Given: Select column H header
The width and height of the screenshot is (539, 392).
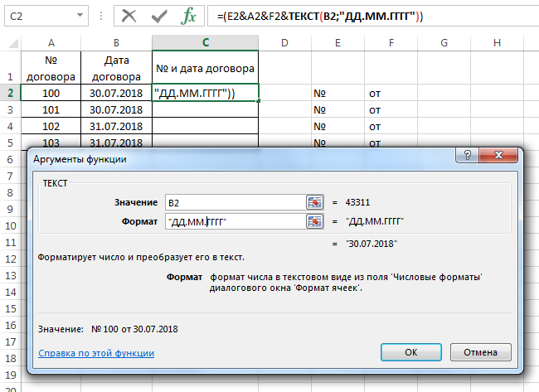Looking at the screenshot, I should (x=496, y=42).
